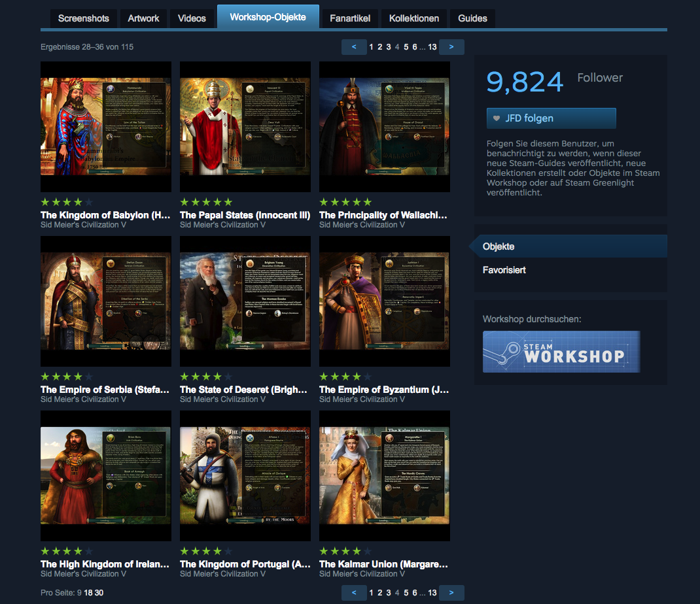Click the next page arrow above the results
The width and height of the screenshot is (700, 604).
click(451, 47)
